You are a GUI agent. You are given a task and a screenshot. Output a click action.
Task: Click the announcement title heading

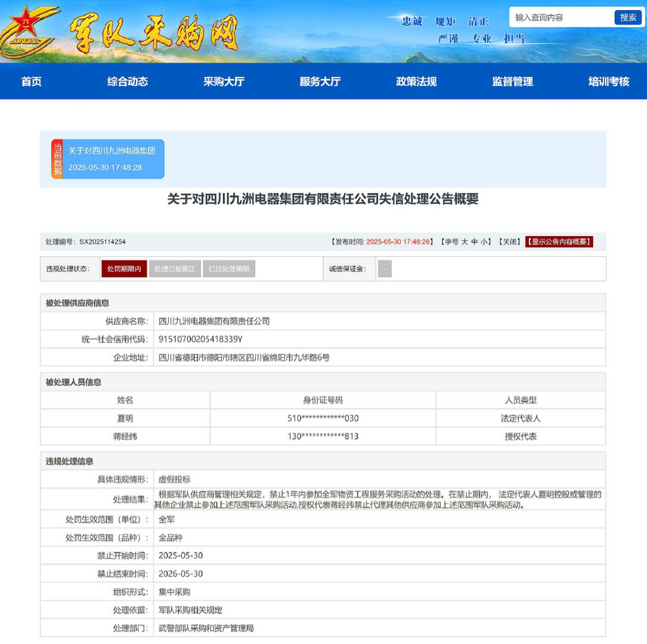pos(323,199)
